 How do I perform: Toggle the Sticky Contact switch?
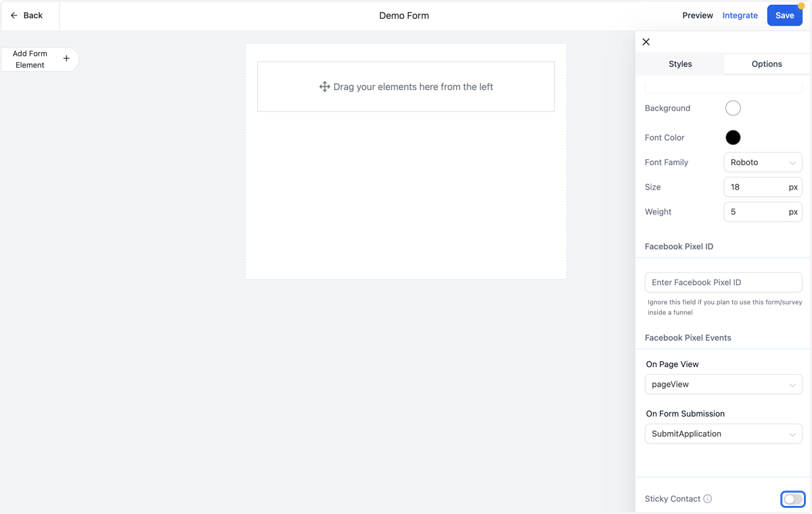coord(792,499)
